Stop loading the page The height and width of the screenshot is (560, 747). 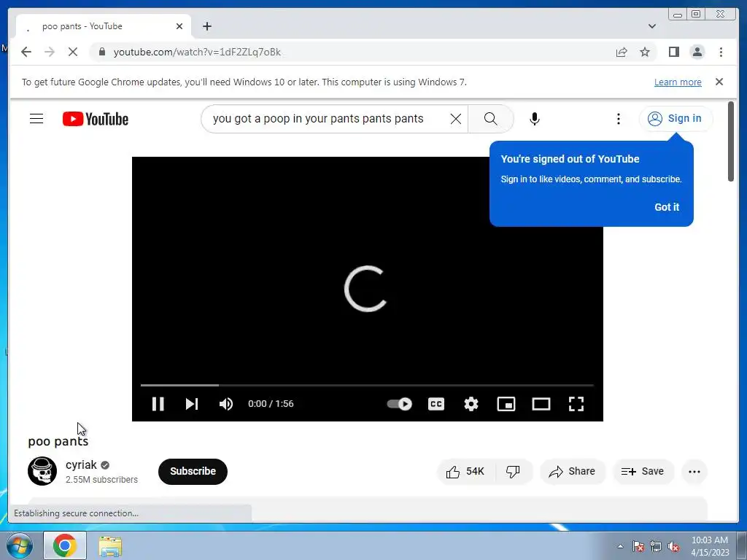coord(73,52)
